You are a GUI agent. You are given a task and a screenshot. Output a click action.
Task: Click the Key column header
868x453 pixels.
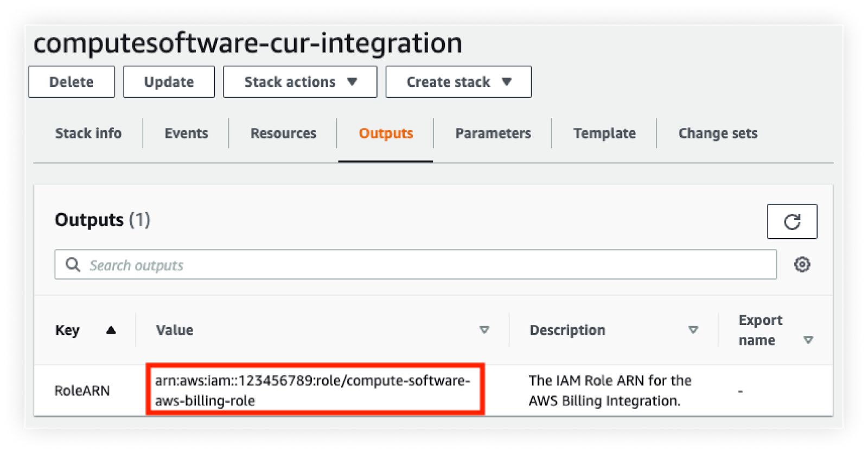(67, 330)
